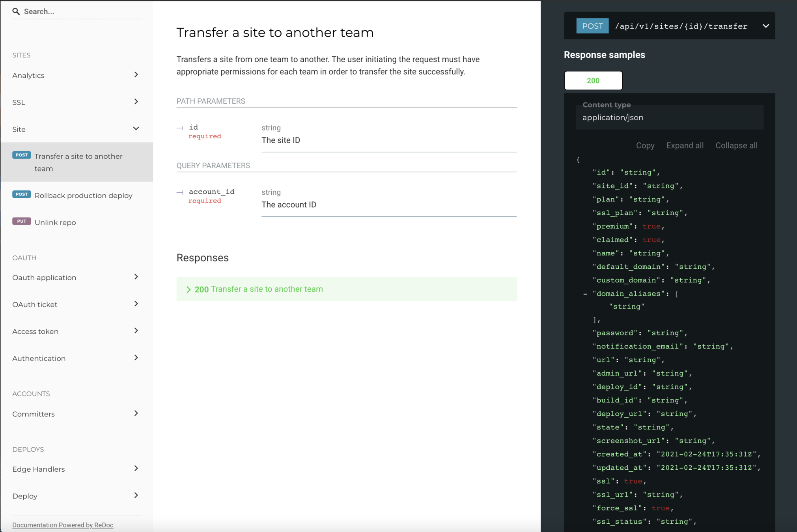797x532 pixels.
Task: Collapse the domain_aliases array with minus toggle
Action: point(585,294)
